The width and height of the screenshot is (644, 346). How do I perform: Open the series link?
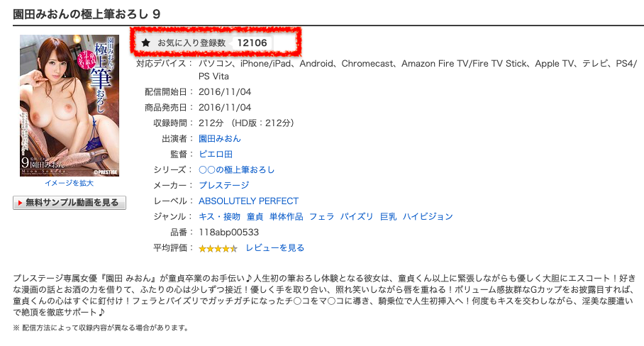pos(236,169)
